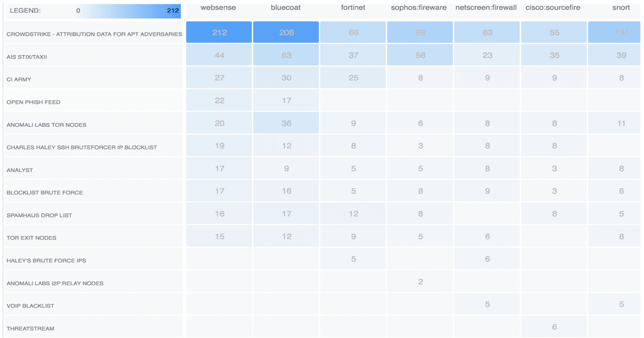Open Anomali Labs I2P Relay Nodes cell 2

tap(420, 282)
